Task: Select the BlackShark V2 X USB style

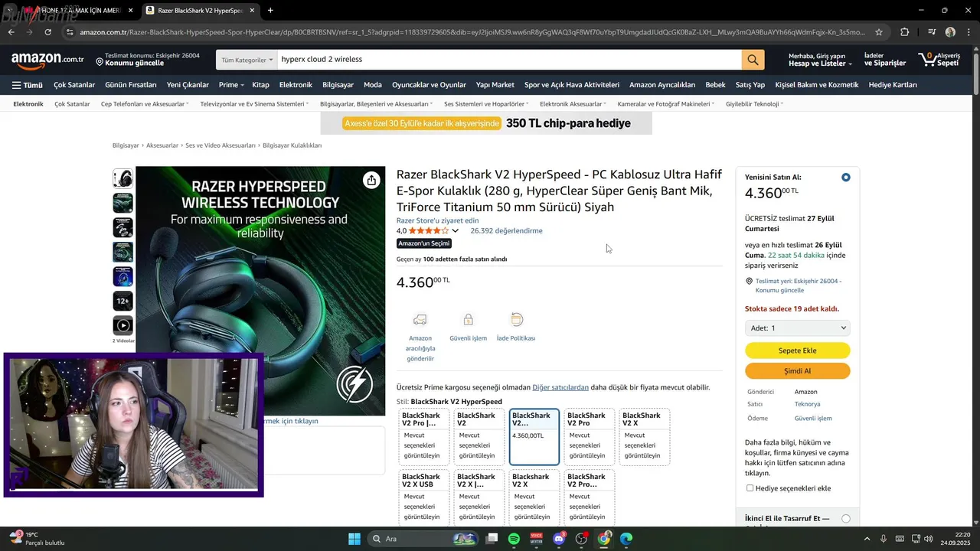Action: pos(423,497)
